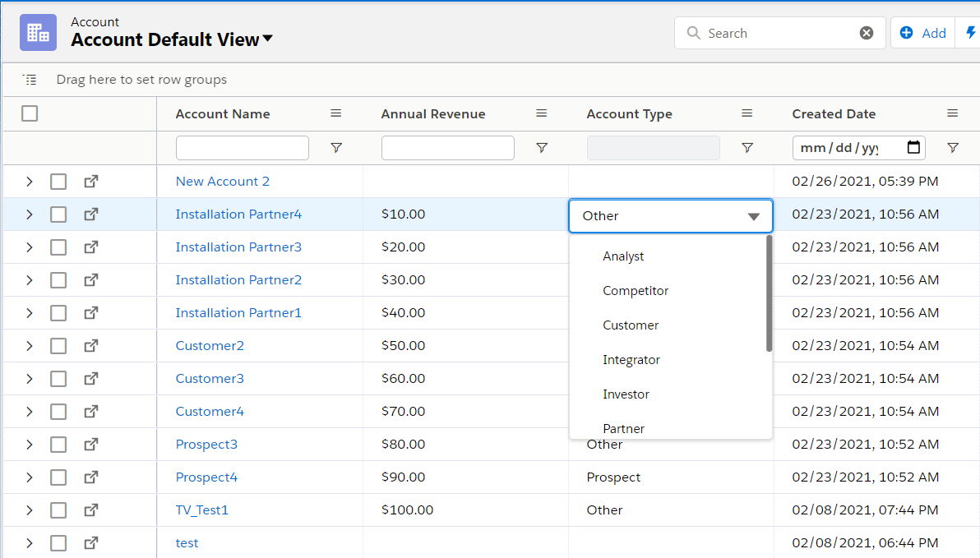Viewport: 980px width, 558px height.
Task: Click the Account building icon
Action: click(x=38, y=32)
